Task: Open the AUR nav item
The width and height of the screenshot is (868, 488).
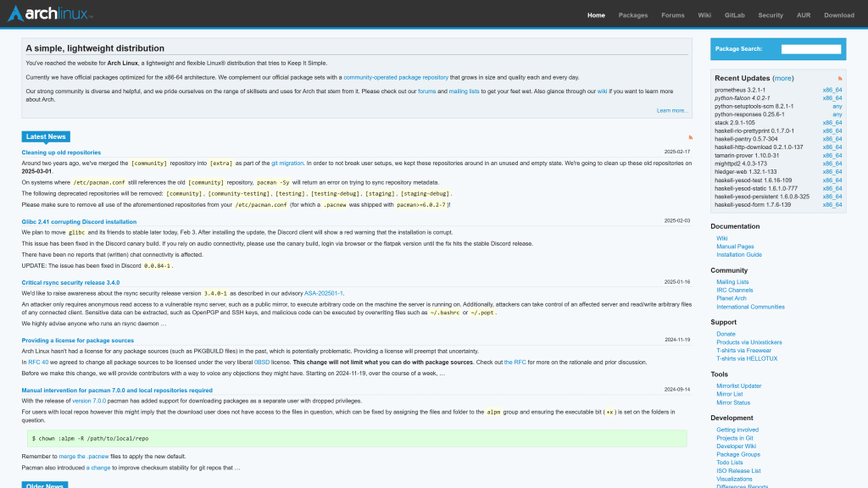Action: (804, 15)
